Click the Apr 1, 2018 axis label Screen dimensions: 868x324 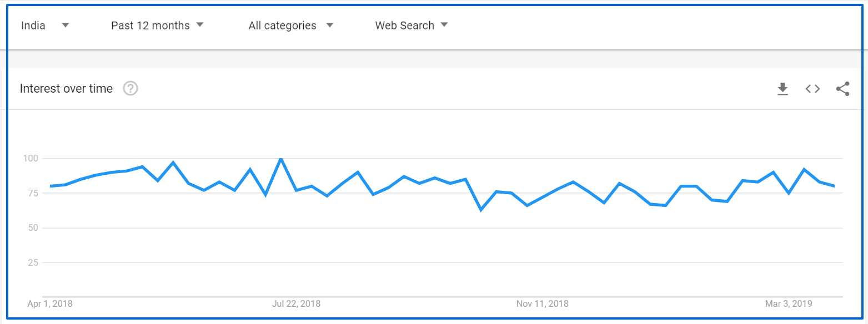coord(50,303)
